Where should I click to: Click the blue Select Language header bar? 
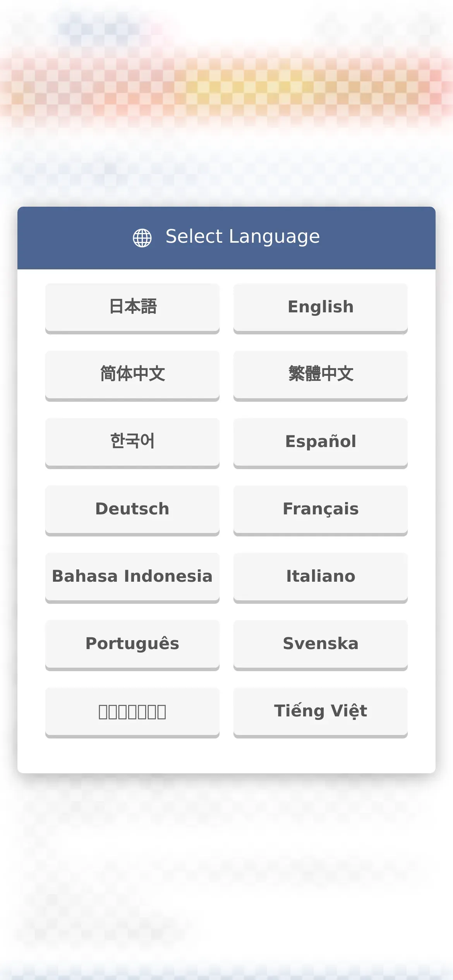(x=226, y=238)
